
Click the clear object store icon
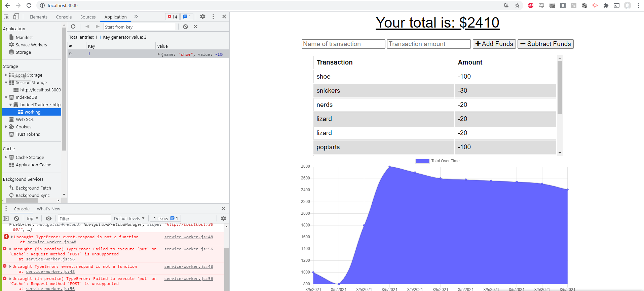185,27
